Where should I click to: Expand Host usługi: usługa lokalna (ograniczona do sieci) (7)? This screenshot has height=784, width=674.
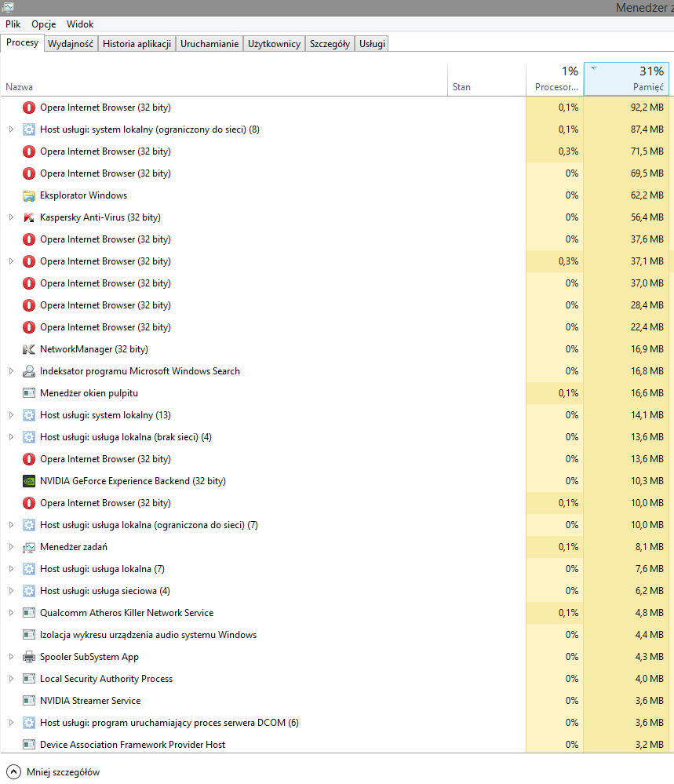click(x=11, y=525)
